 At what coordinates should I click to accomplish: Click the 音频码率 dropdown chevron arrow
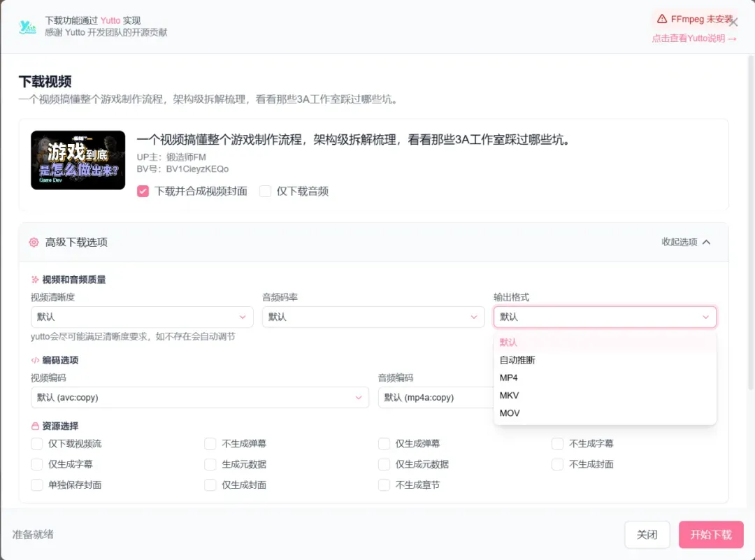474,317
